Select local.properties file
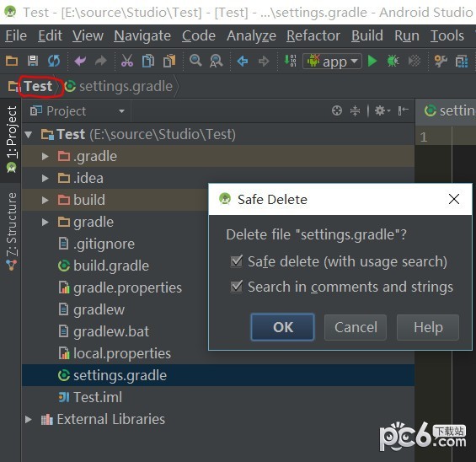This screenshot has width=476, height=462. tap(122, 353)
